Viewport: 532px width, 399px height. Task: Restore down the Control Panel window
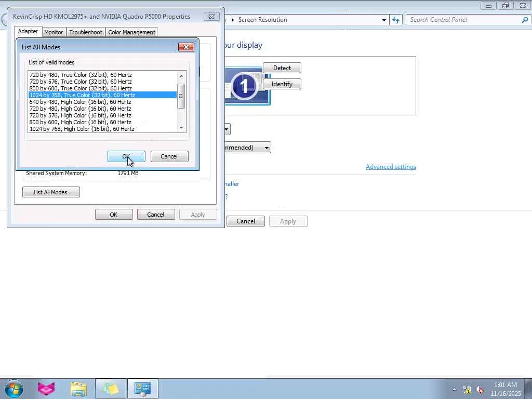pyautogui.click(x=506, y=5)
